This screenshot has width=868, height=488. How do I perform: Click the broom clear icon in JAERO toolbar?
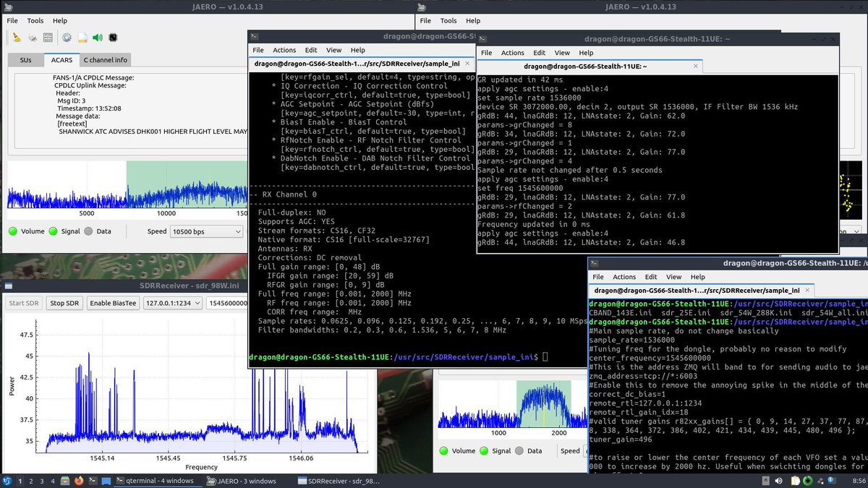pyautogui.click(x=16, y=38)
